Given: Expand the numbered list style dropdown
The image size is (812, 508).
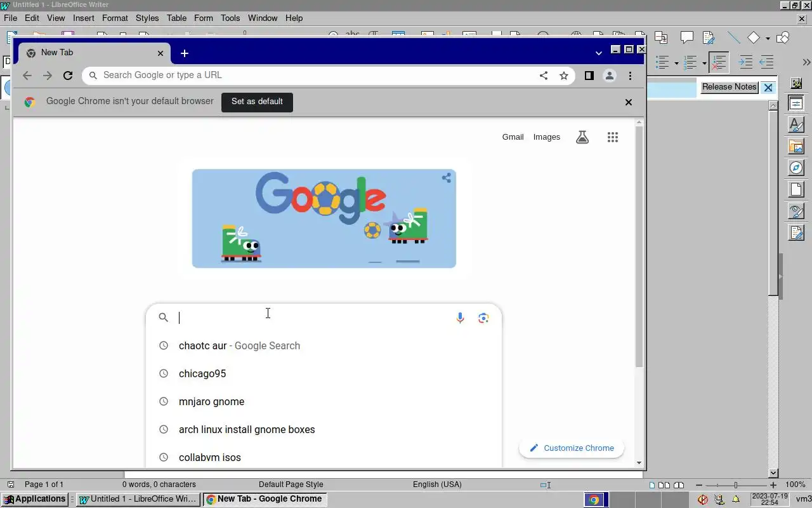Looking at the screenshot, I should pos(704,63).
